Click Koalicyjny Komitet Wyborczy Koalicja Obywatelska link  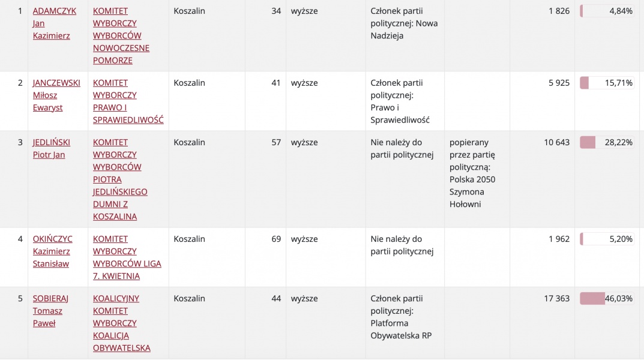121,323
